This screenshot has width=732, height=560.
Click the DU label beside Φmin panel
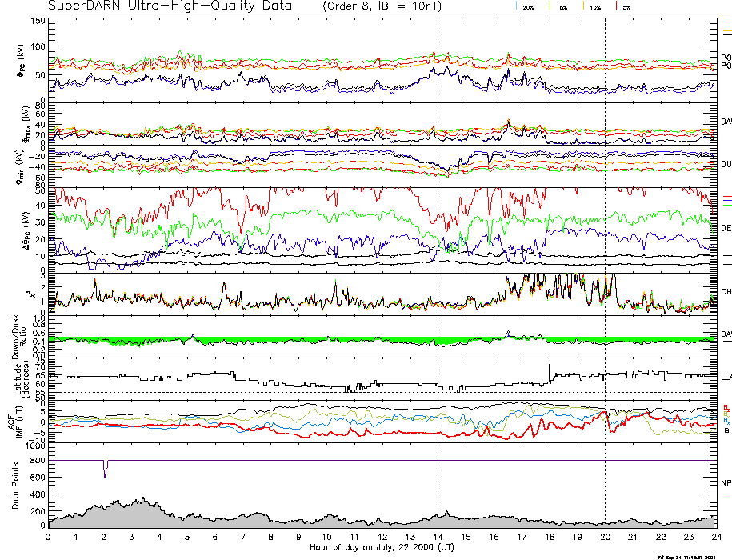pyautogui.click(x=726, y=164)
